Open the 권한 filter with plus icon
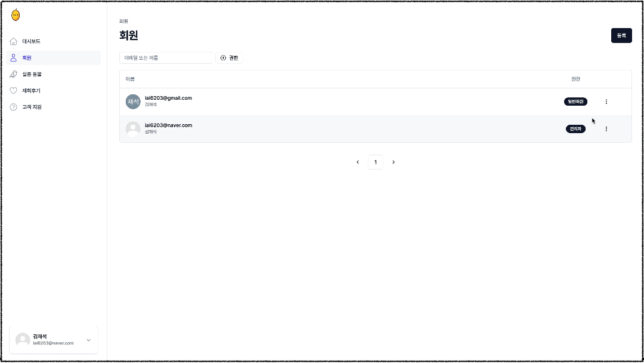644x363 pixels. 229,58
